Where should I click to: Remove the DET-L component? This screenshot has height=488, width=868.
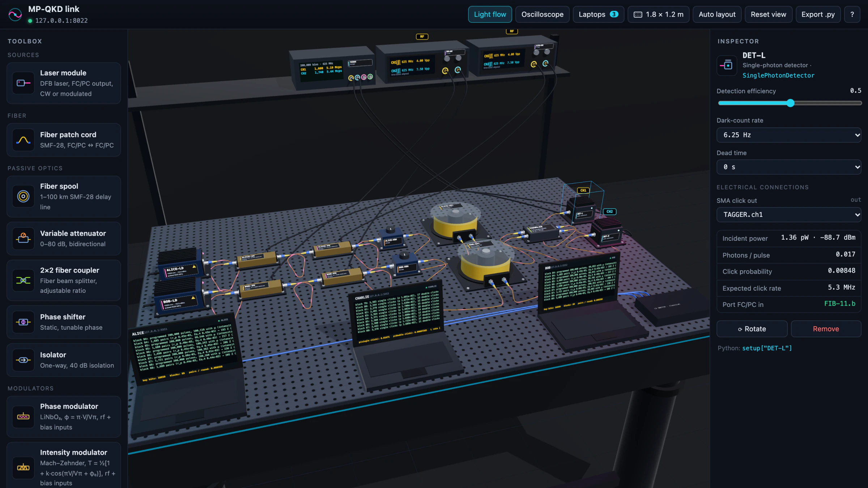click(826, 329)
